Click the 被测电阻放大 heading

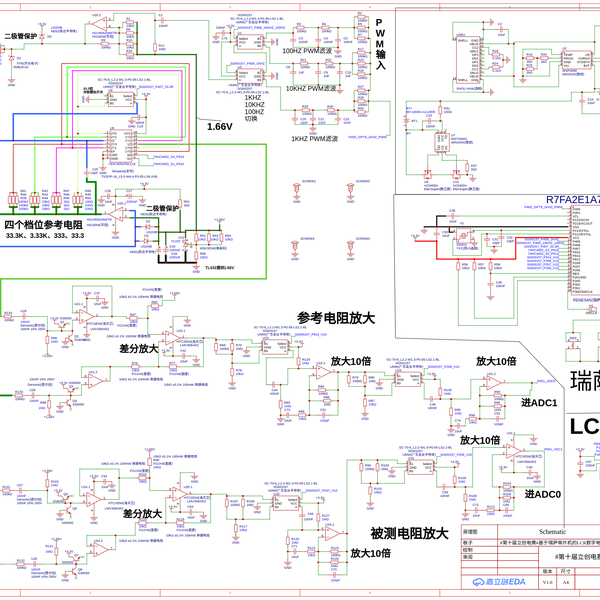409,533
